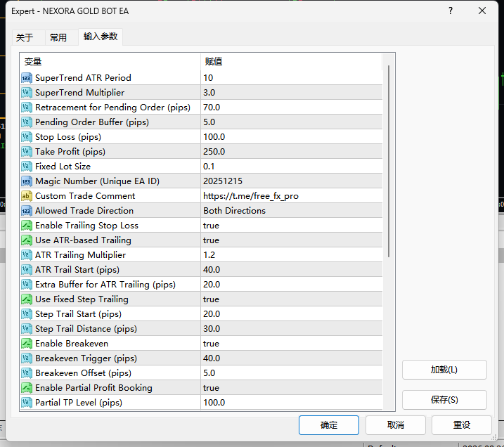This screenshot has height=447, width=504.
Task: Click the Enable Breakeven boolean icon
Action: 27,344
